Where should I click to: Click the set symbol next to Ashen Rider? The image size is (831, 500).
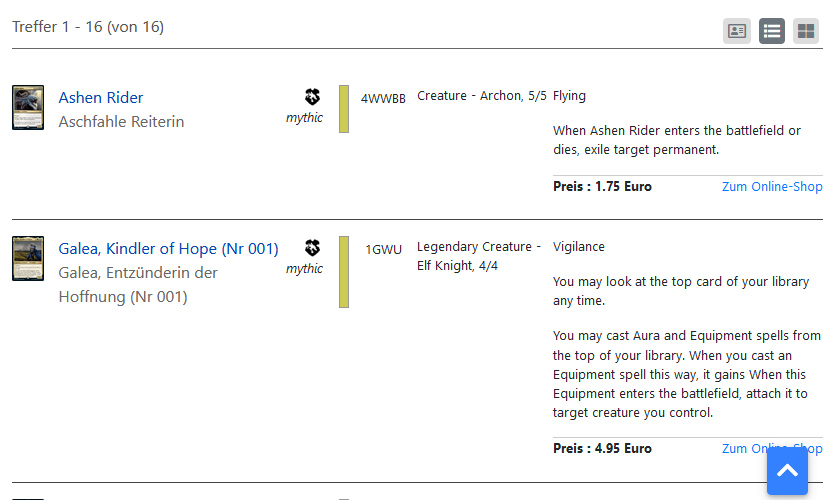pyautogui.click(x=312, y=97)
